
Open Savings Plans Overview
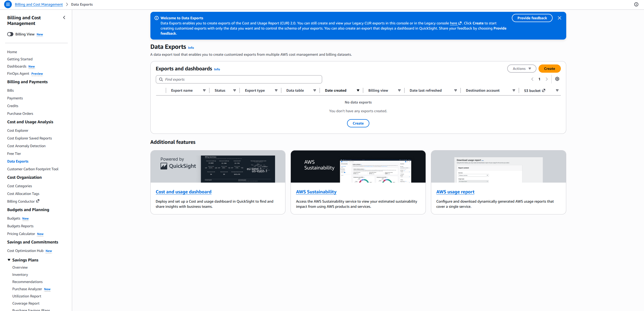[20, 267]
